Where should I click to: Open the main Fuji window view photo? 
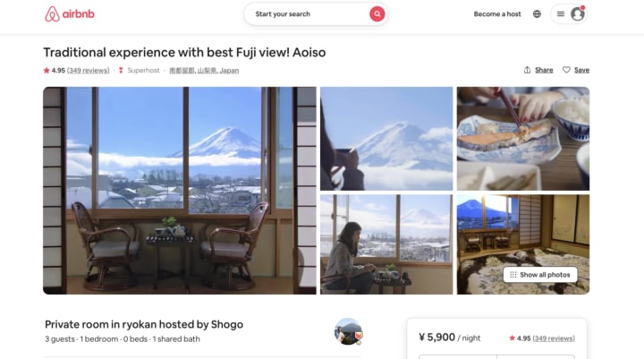click(180, 191)
